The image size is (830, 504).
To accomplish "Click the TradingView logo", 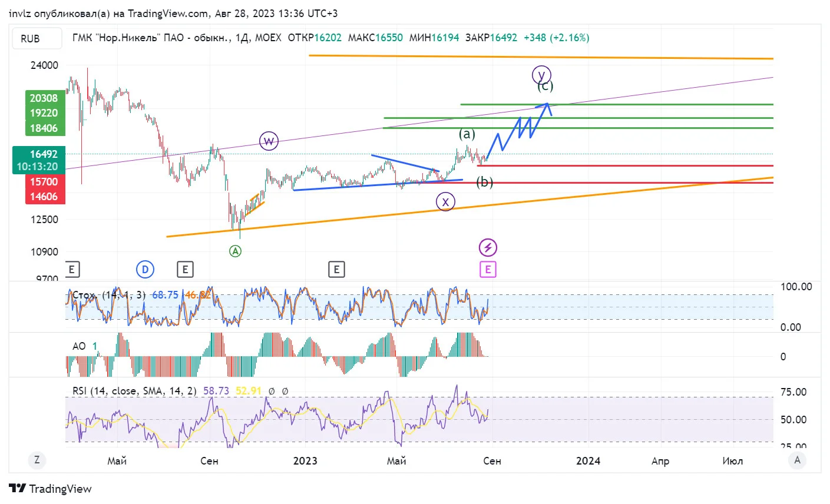I will (x=51, y=489).
